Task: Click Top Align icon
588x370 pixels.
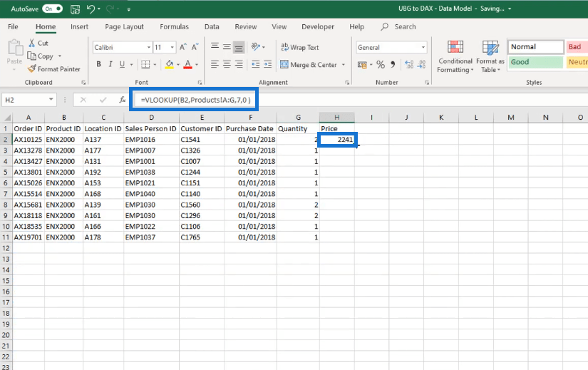Action: (215, 46)
